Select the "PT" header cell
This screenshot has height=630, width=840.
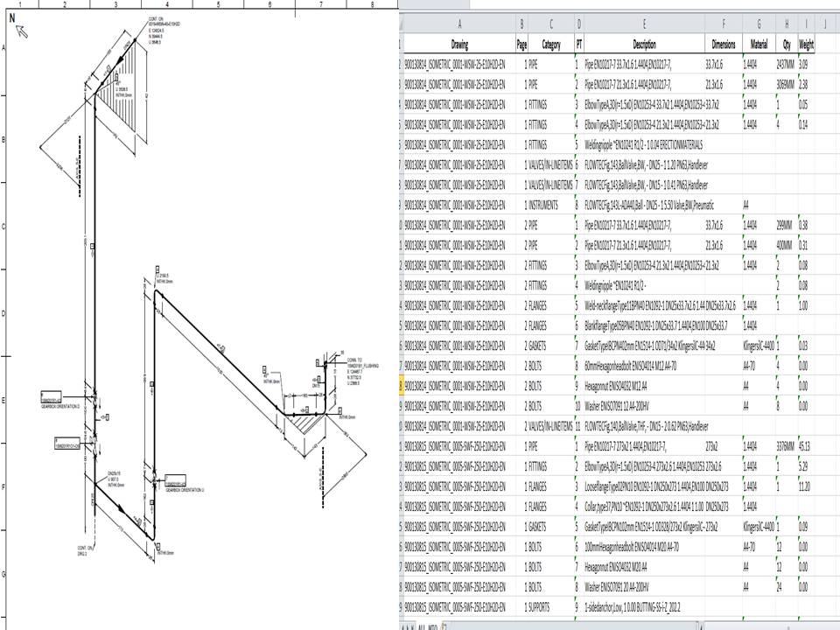coord(578,45)
